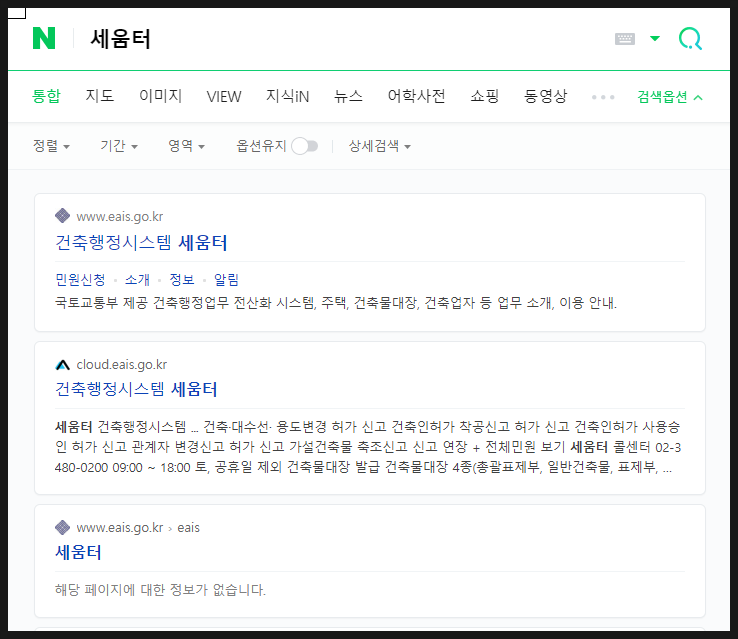Click the green search magnifier icon
Screen dimensions: 738x639
click(x=690, y=39)
